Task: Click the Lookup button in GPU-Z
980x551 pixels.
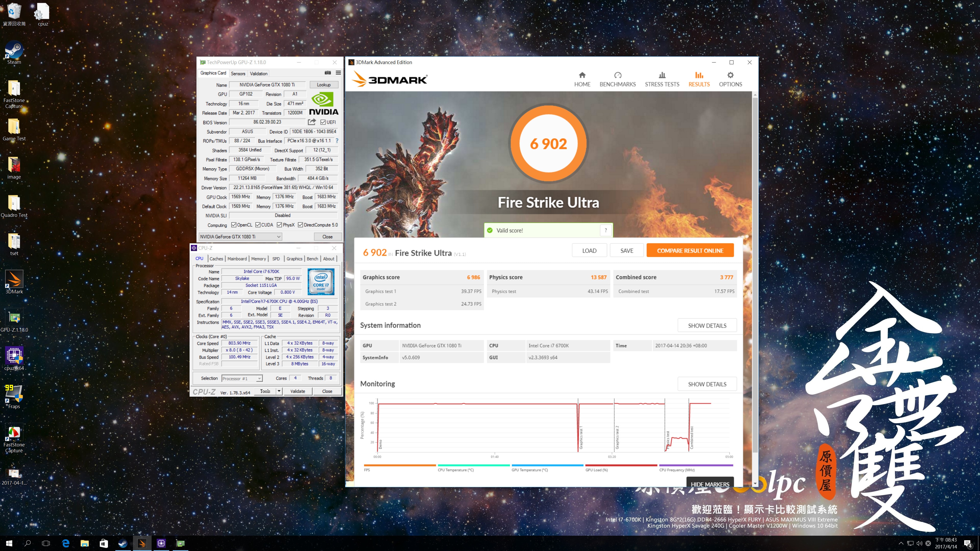Action: point(324,85)
